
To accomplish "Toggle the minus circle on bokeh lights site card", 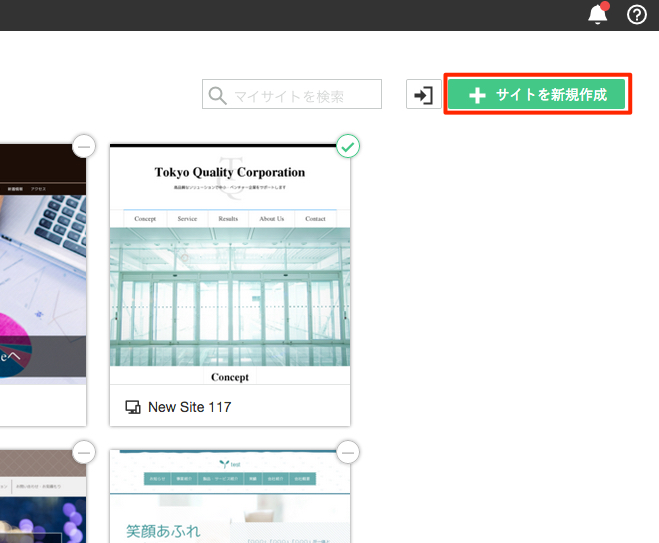I will coord(84,452).
